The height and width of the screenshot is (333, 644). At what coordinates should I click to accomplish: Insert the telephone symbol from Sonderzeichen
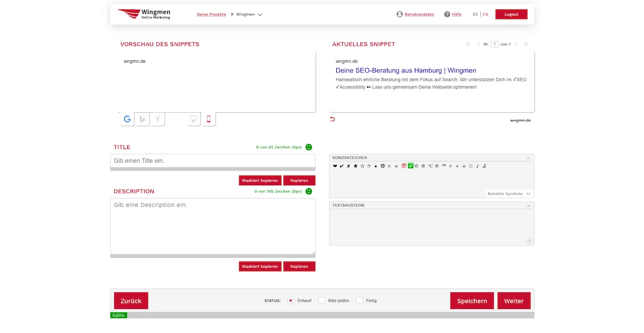383,165
